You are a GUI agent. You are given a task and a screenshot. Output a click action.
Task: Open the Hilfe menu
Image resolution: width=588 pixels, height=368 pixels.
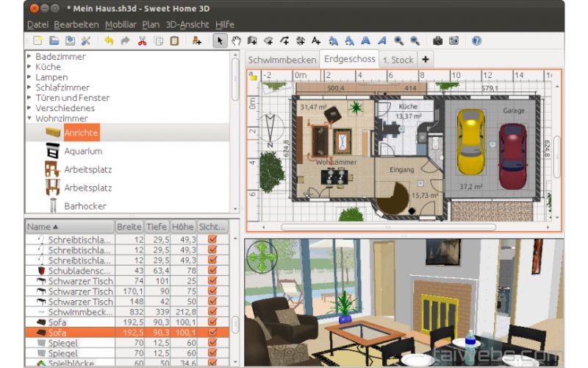tap(225, 25)
